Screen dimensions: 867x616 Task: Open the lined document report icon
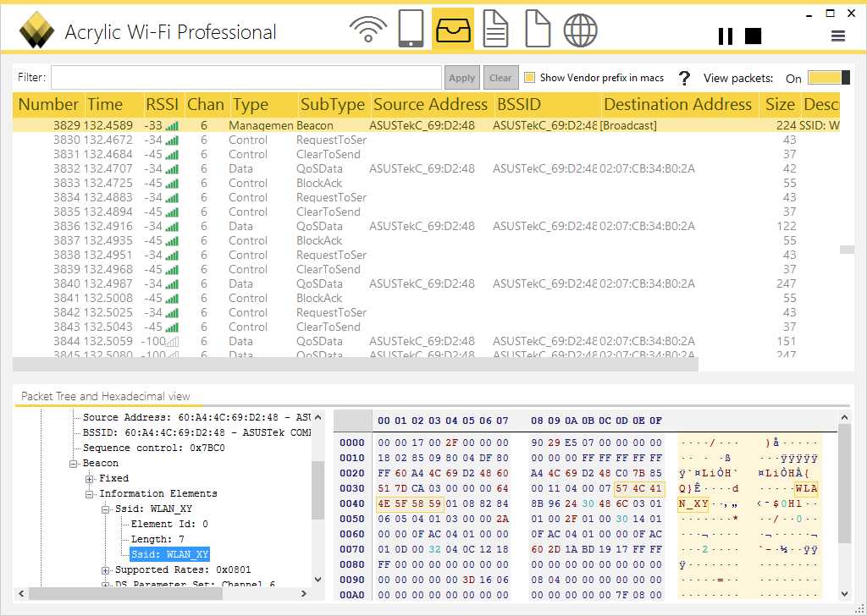[x=495, y=29]
